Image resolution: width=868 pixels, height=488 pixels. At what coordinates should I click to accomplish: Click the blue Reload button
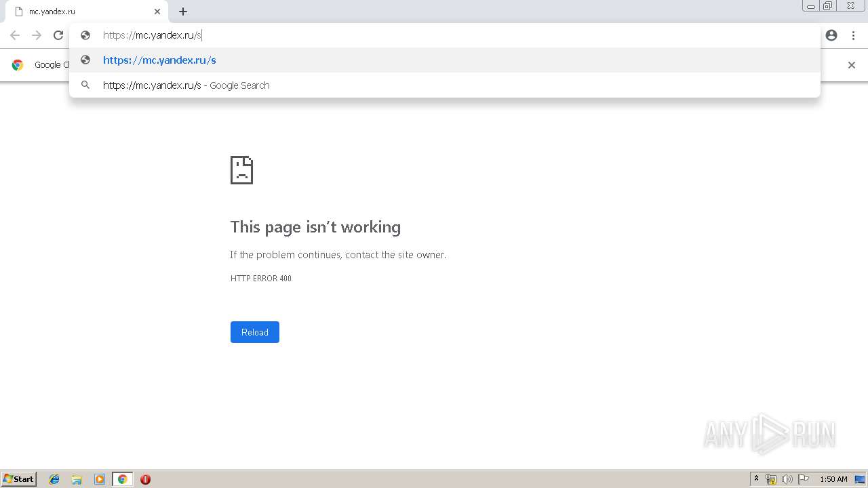255,332
